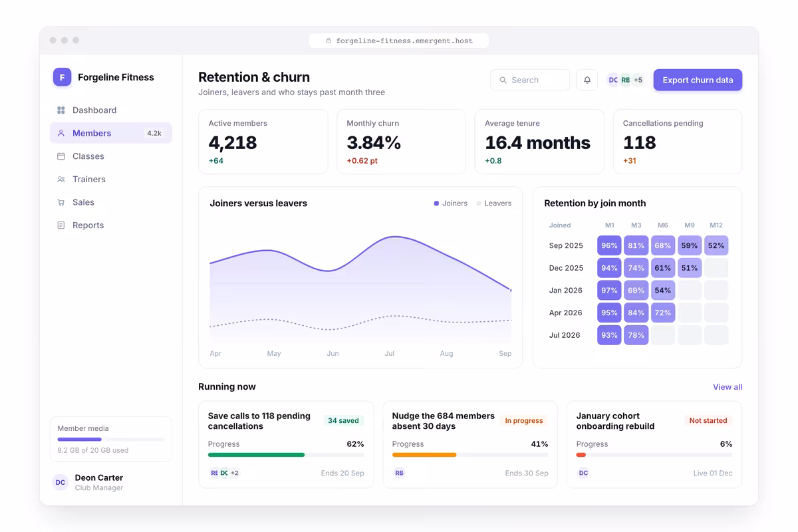Click the Forgeline Fitness F logo
Screen dimensions: 798x532
(x=62, y=77)
